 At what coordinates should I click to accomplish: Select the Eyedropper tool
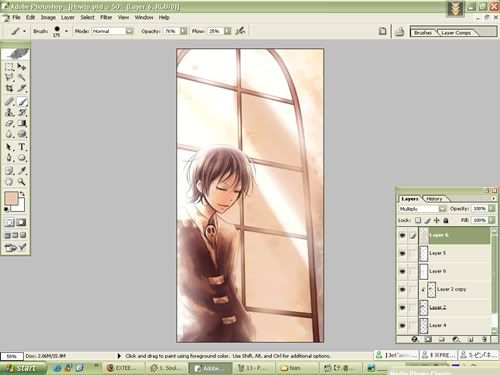click(x=22, y=171)
